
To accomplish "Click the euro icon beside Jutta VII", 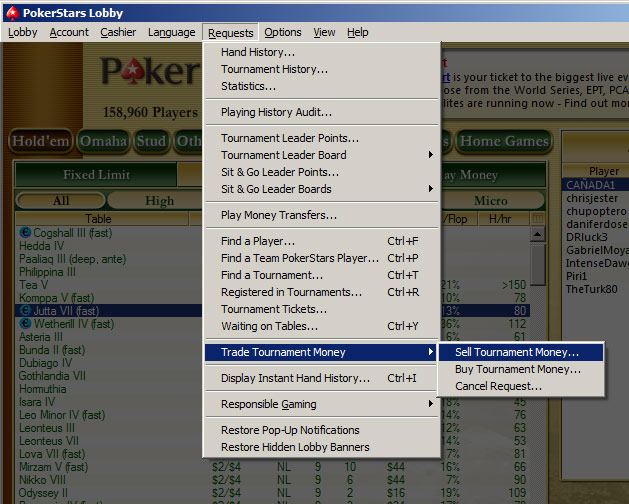I will 25,310.
